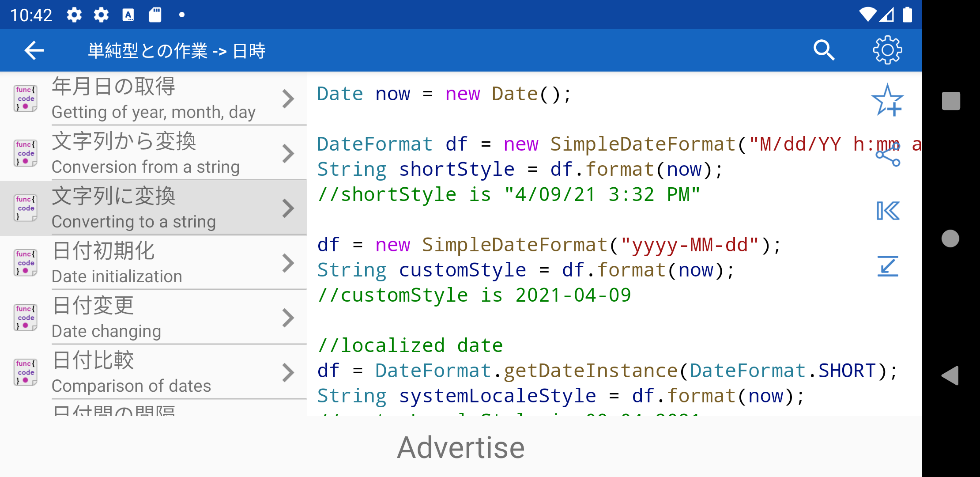Tap the Advertise banner
Screen dimensions: 980x477
[x=461, y=447]
